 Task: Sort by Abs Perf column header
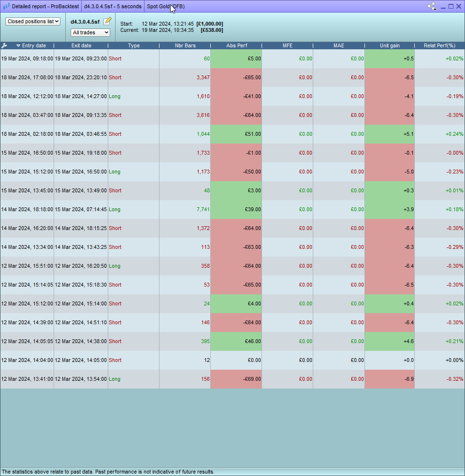236,45
